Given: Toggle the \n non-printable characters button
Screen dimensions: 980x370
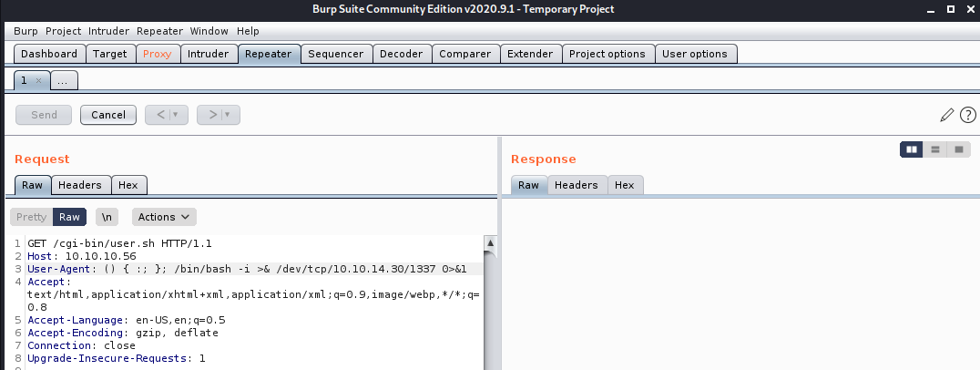Looking at the screenshot, I should 107,217.
